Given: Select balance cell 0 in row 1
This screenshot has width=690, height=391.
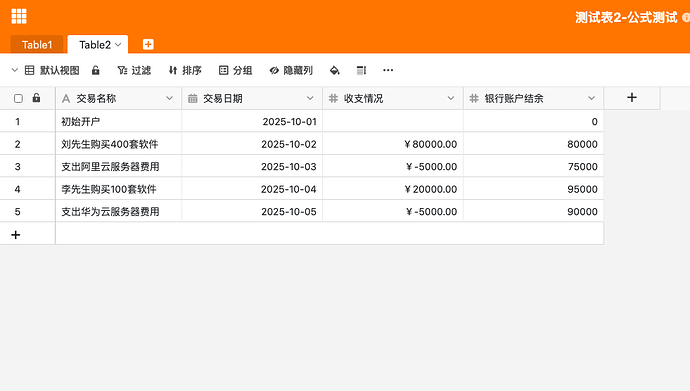Looking at the screenshot, I should click(x=533, y=121).
